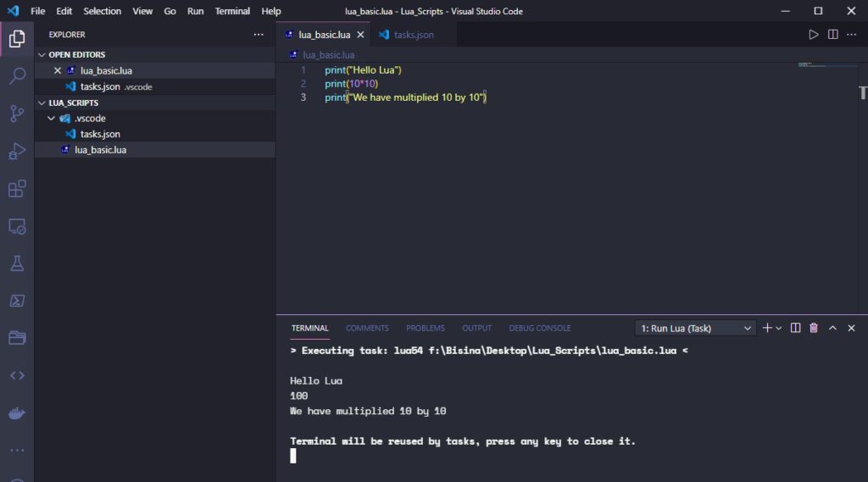Split the editor to the right
The height and width of the screenshot is (482, 868).
coord(832,35)
